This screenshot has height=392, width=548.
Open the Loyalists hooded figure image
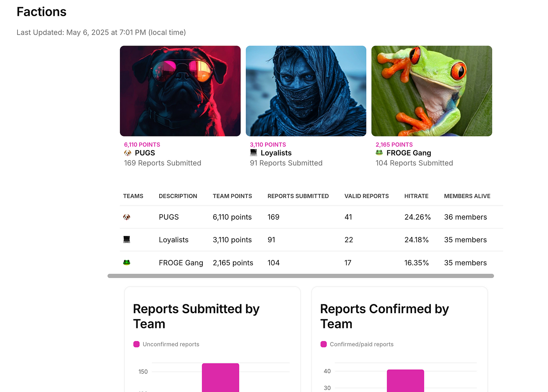point(306,91)
